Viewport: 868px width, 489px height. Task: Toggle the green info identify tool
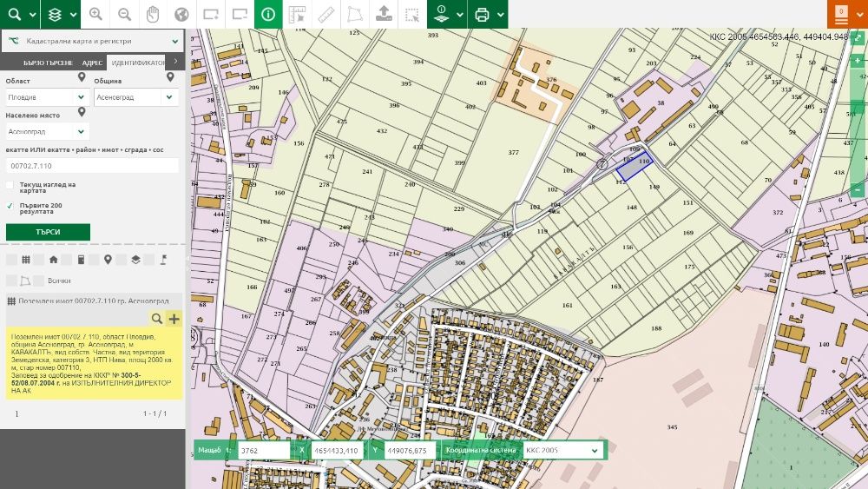(268, 15)
